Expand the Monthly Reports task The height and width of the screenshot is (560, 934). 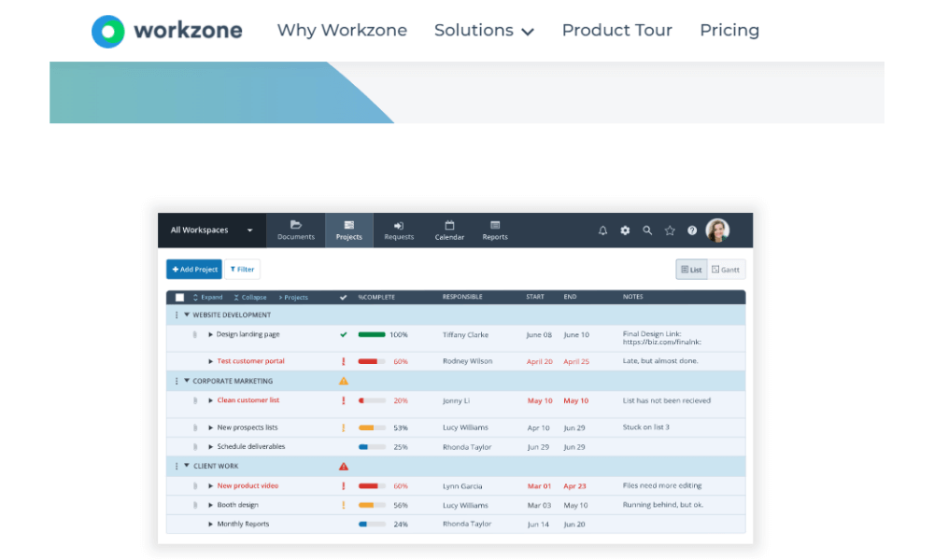tap(210, 525)
